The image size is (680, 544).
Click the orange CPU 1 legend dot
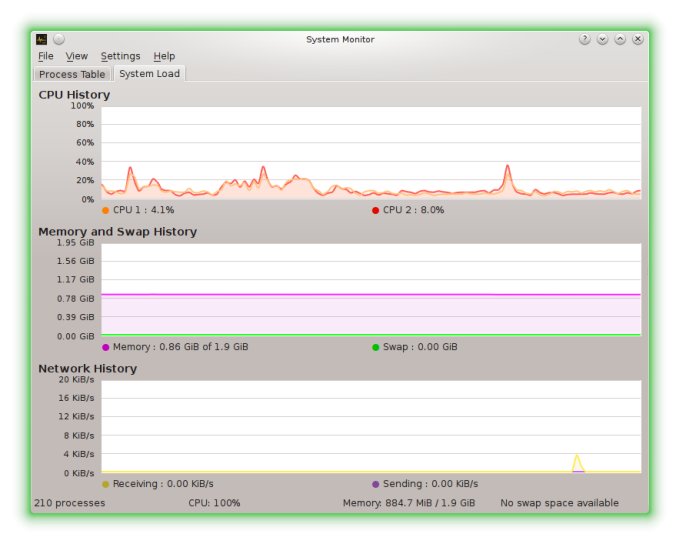(105, 210)
